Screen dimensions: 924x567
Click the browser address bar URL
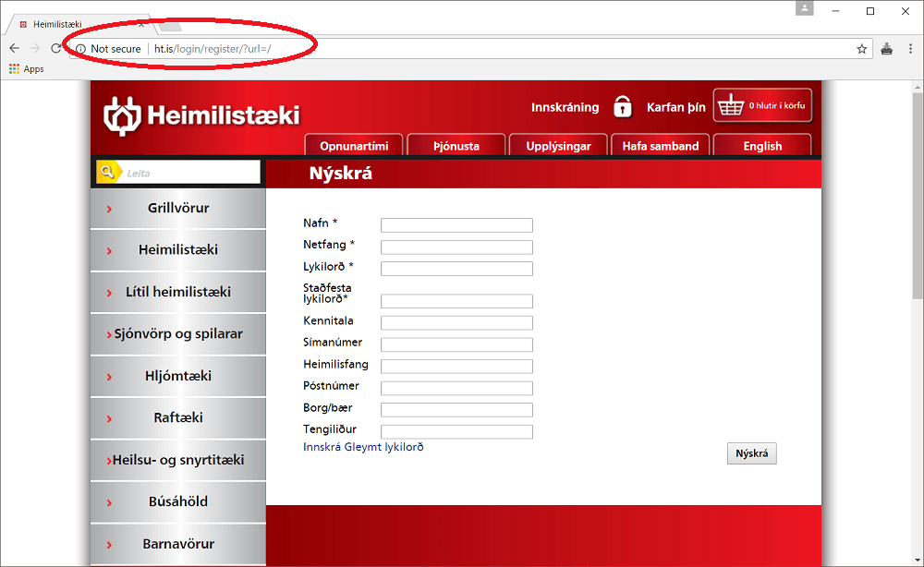tap(213, 49)
